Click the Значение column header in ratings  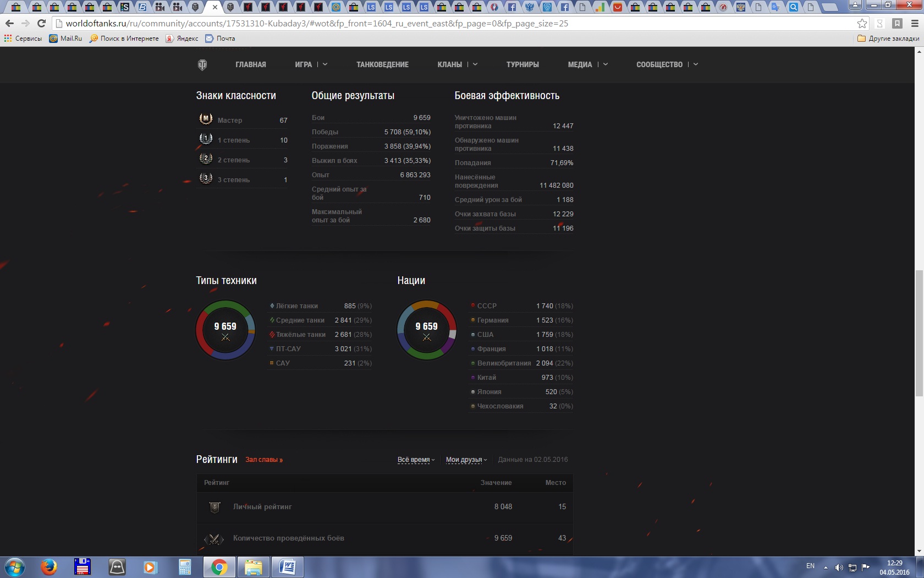coord(496,483)
